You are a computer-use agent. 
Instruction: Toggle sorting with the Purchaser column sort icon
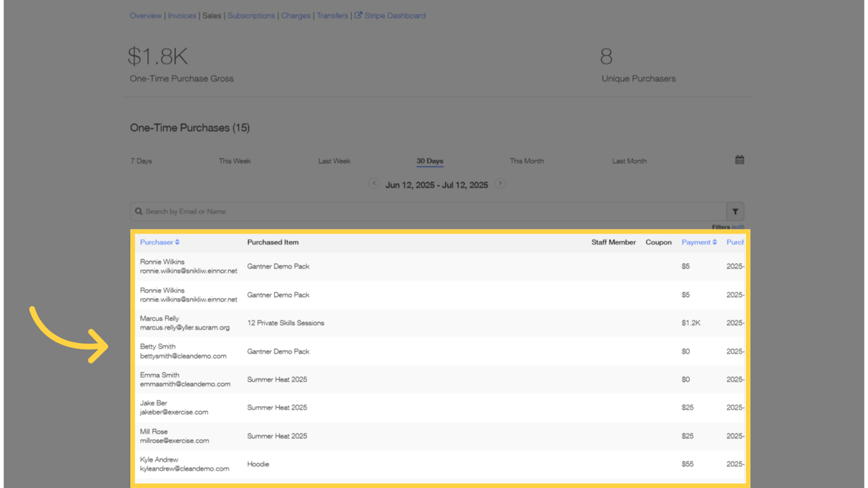pos(179,241)
